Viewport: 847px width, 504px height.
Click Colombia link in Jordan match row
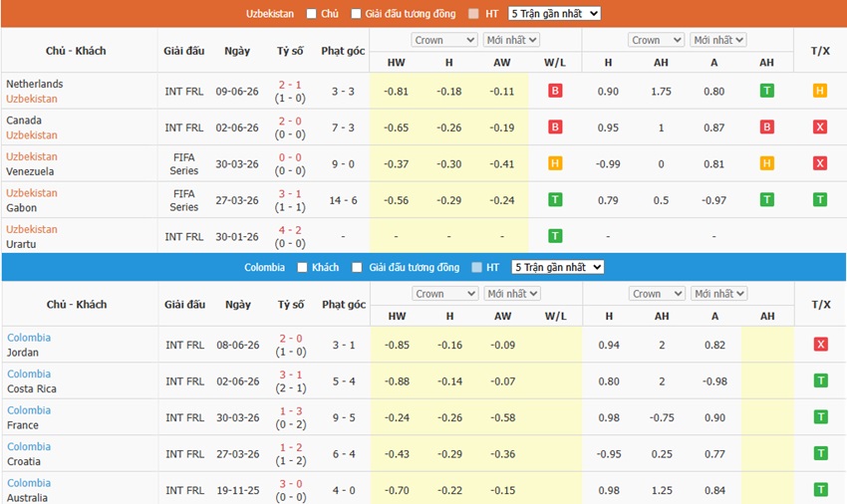pyautogui.click(x=29, y=338)
